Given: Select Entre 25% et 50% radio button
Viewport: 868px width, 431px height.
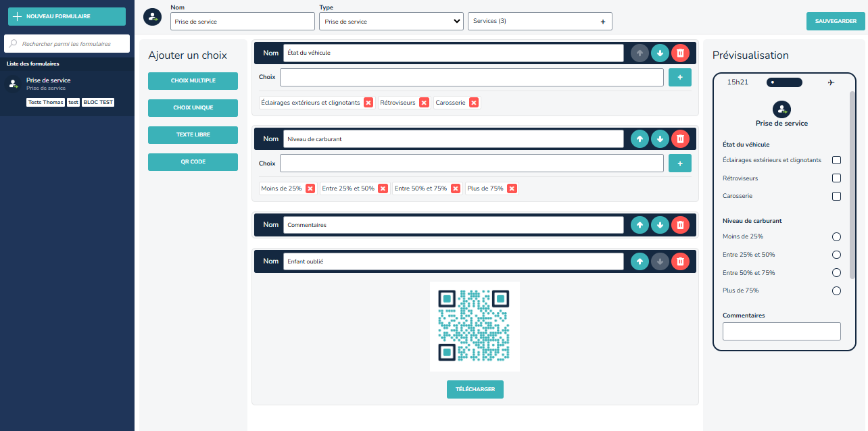Looking at the screenshot, I should (x=836, y=255).
